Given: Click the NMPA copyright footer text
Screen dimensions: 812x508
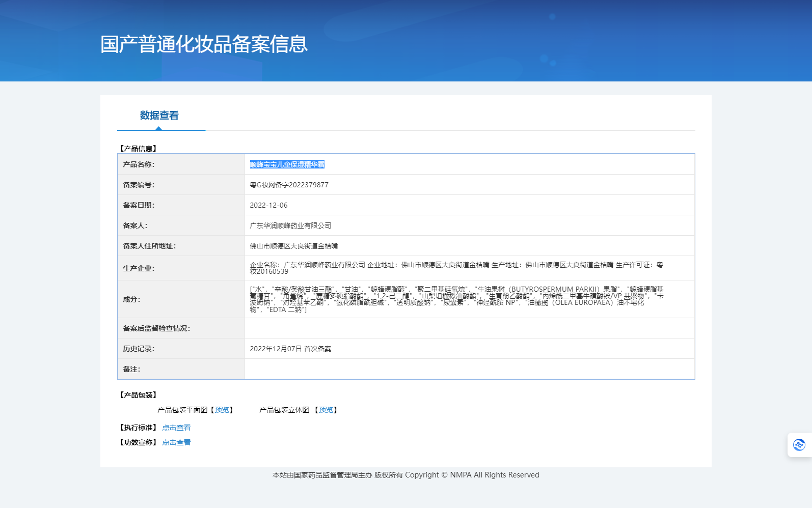Looking at the screenshot, I should tap(405, 475).
